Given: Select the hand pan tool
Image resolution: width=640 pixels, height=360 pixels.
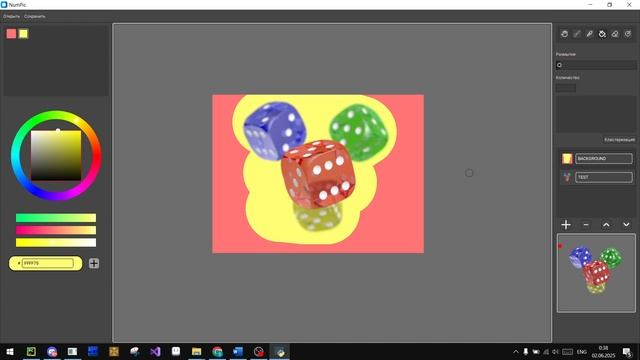Looking at the screenshot, I should pyautogui.click(x=564, y=34).
